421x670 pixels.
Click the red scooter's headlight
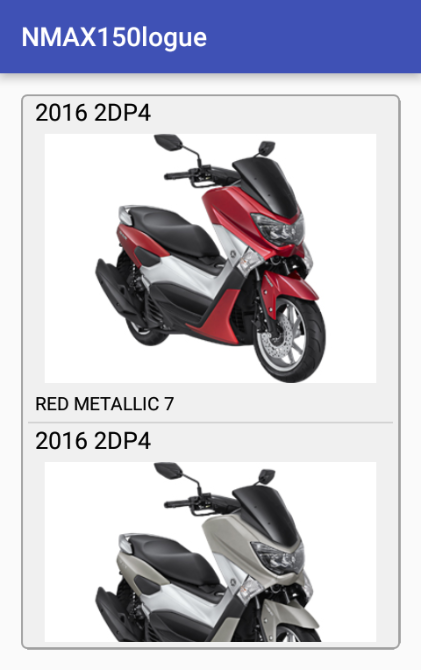coord(278,228)
